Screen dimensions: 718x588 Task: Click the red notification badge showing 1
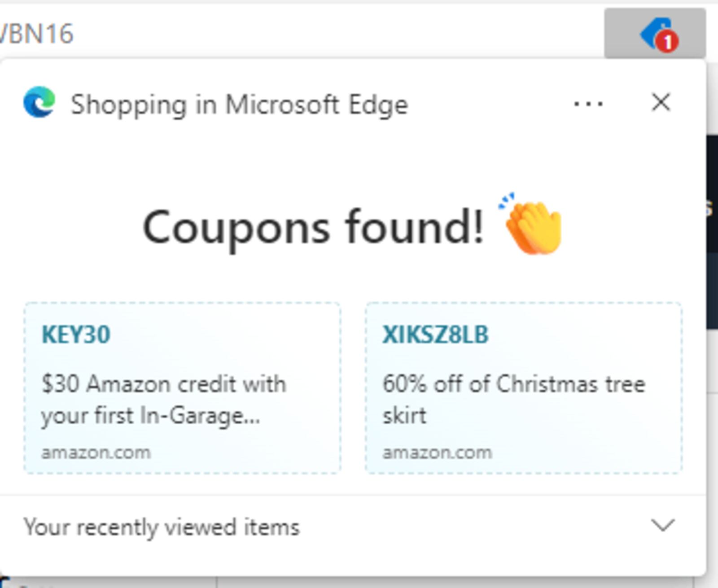click(x=667, y=42)
